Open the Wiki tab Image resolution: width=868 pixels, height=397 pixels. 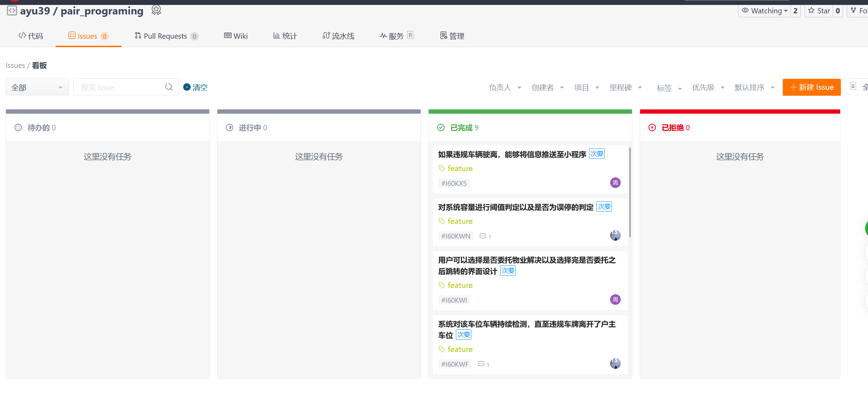[x=236, y=36]
